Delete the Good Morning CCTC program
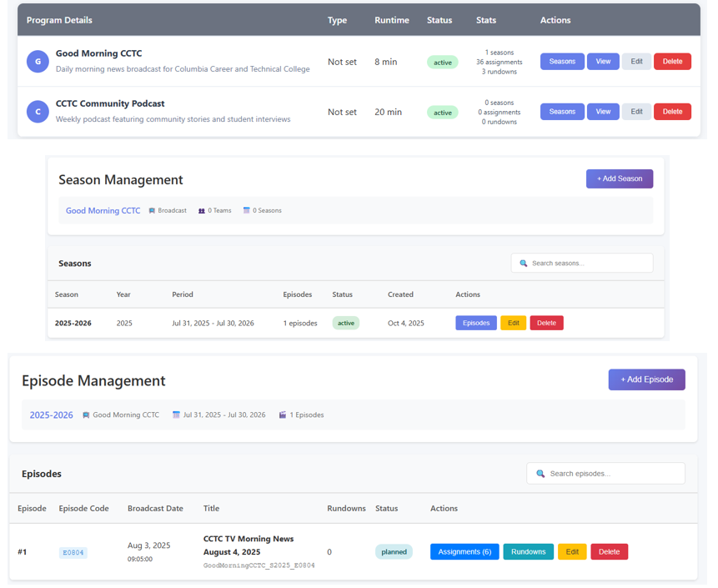The height and width of the screenshot is (588, 718). [x=671, y=62]
